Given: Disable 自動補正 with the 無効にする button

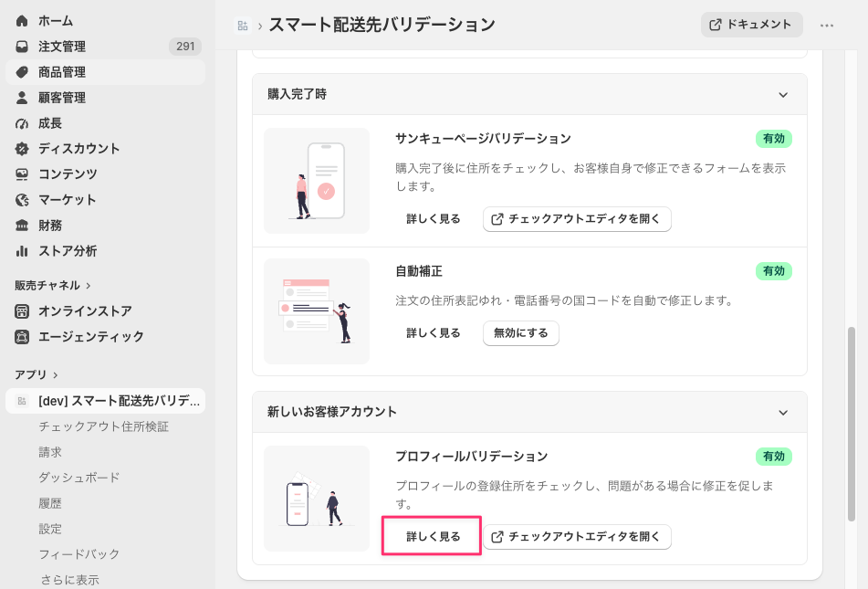Looking at the screenshot, I should (x=521, y=333).
